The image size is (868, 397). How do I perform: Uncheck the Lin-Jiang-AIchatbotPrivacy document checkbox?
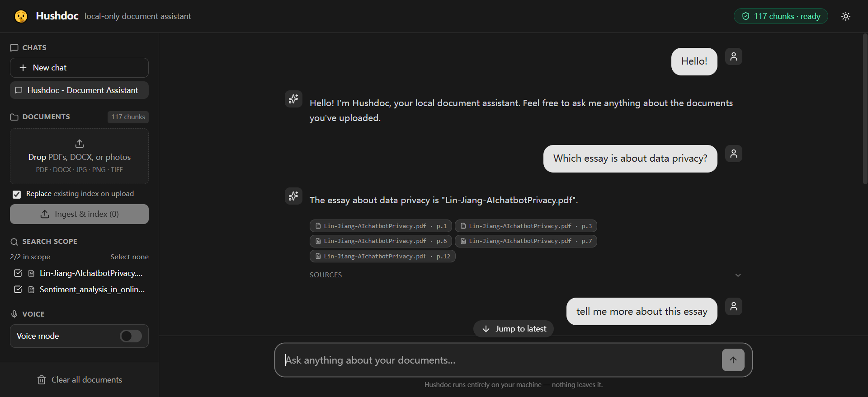click(x=18, y=273)
